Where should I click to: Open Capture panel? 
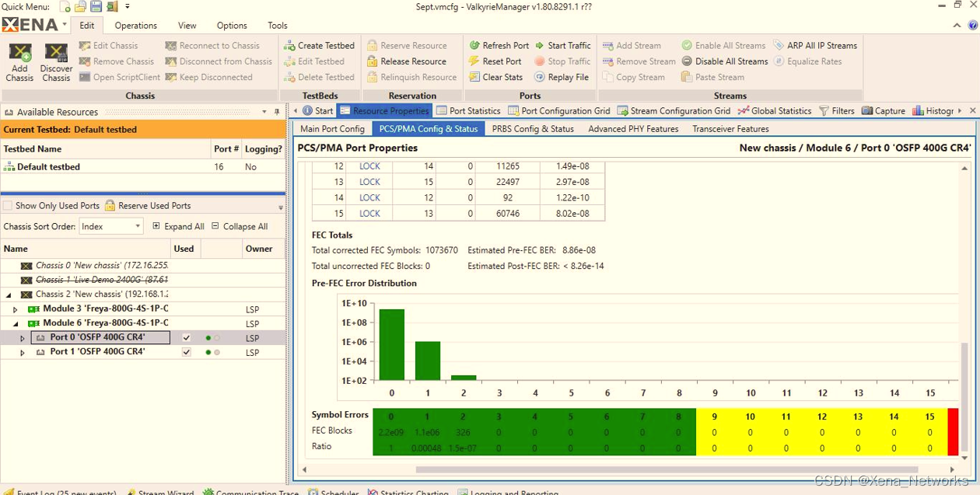click(883, 111)
